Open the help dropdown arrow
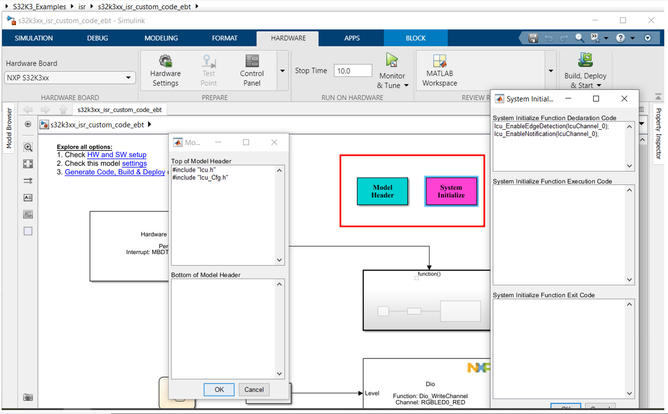Viewport: 668px width, 414px height. (x=632, y=38)
